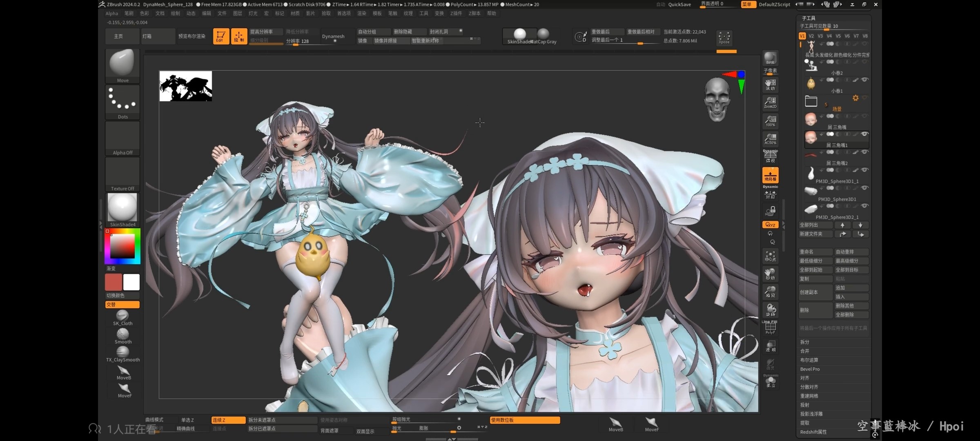Open the SkinShade4 material selector
This screenshot has height=441, width=980.
pos(122,210)
